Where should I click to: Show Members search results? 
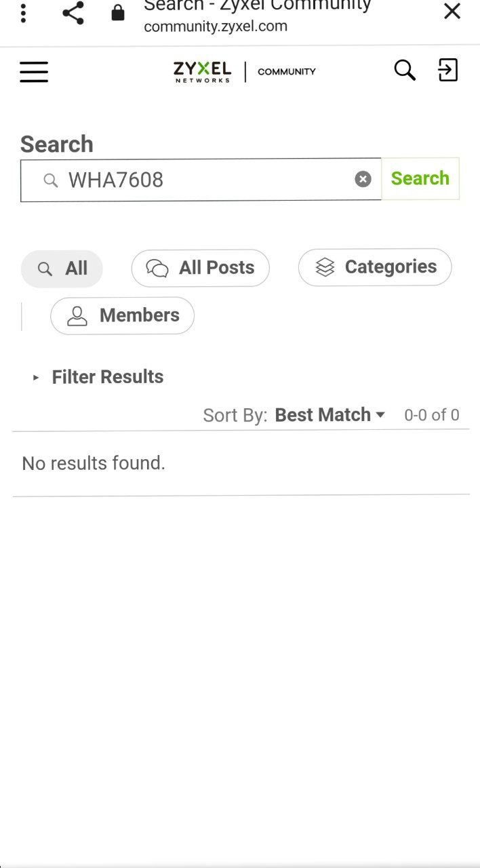tap(123, 315)
